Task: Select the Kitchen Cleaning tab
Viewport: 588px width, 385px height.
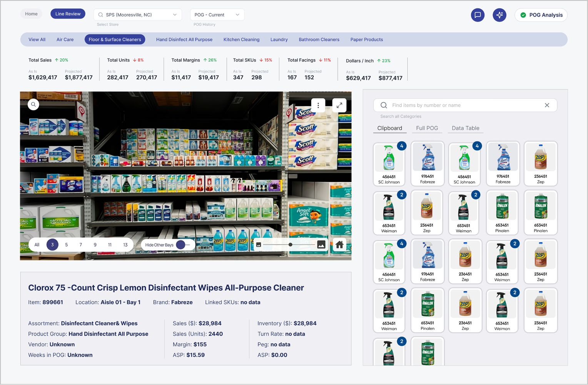Action: tap(242, 39)
